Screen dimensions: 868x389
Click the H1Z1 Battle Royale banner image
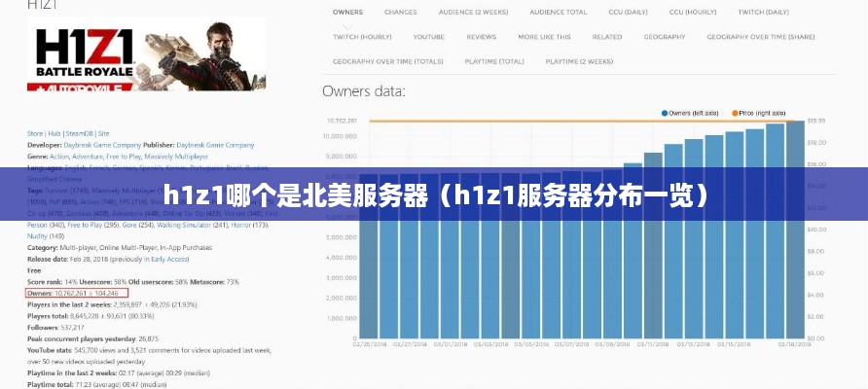click(147, 54)
